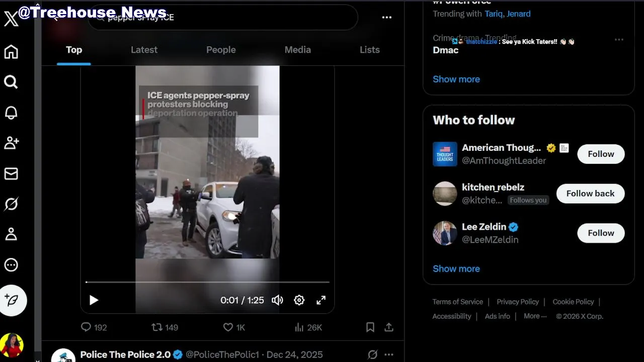
Task: Open More circle icon in sidebar
Action: (11, 265)
